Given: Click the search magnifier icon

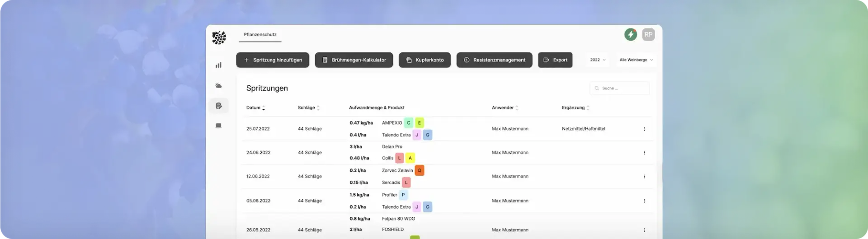Looking at the screenshot, I should click(x=597, y=89).
